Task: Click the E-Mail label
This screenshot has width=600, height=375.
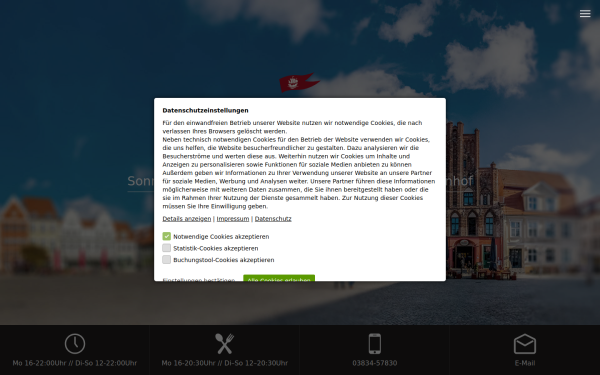Action: click(525, 363)
